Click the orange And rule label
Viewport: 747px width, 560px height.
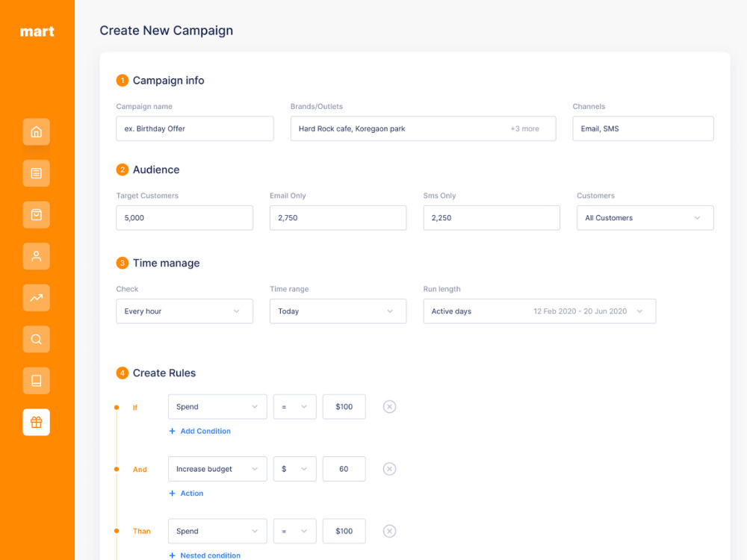click(x=140, y=470)
